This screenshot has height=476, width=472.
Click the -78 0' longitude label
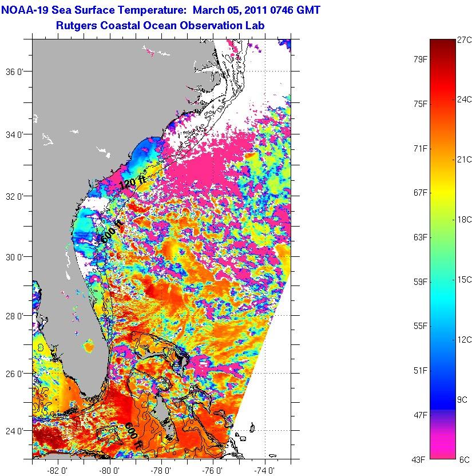(161, 470)
